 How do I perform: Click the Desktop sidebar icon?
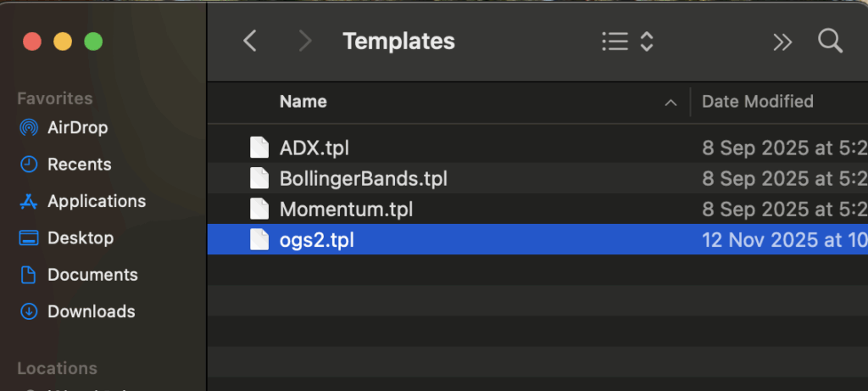coord(29,238)
